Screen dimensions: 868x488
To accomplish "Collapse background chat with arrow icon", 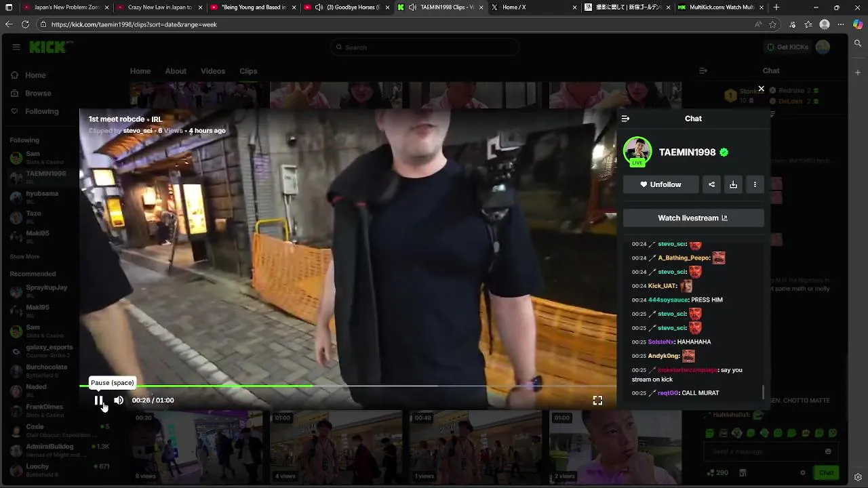I will click(x=703, y=70).
